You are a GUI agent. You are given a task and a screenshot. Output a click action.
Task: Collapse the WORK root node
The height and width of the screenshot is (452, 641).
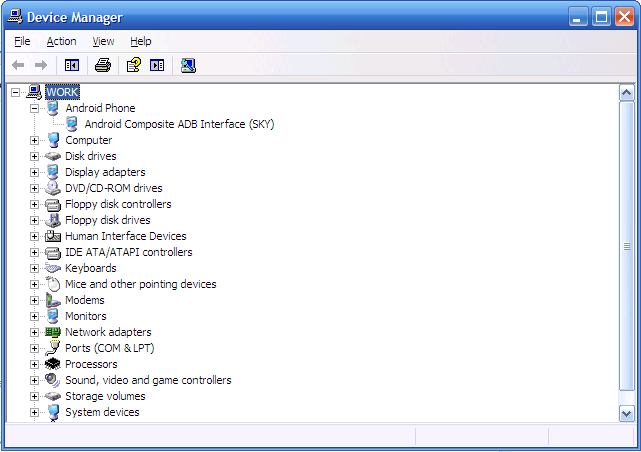(15, 92)
